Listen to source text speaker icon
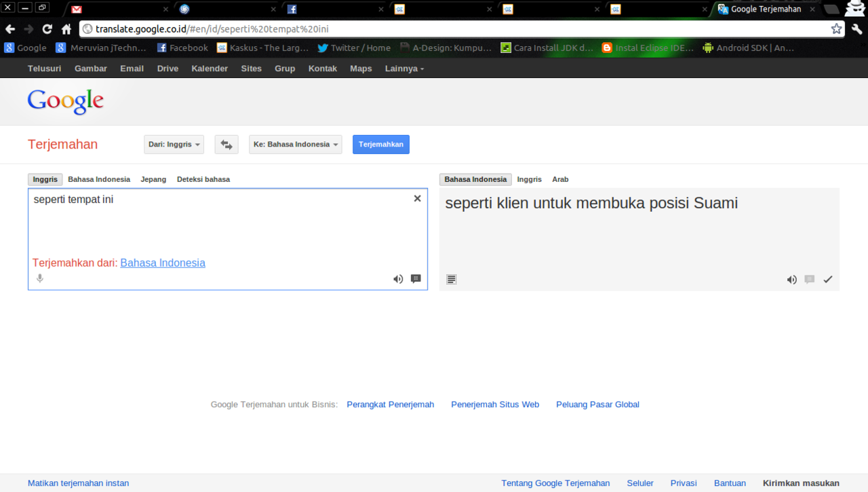868x492 pixels. click(x=398, y=279)
